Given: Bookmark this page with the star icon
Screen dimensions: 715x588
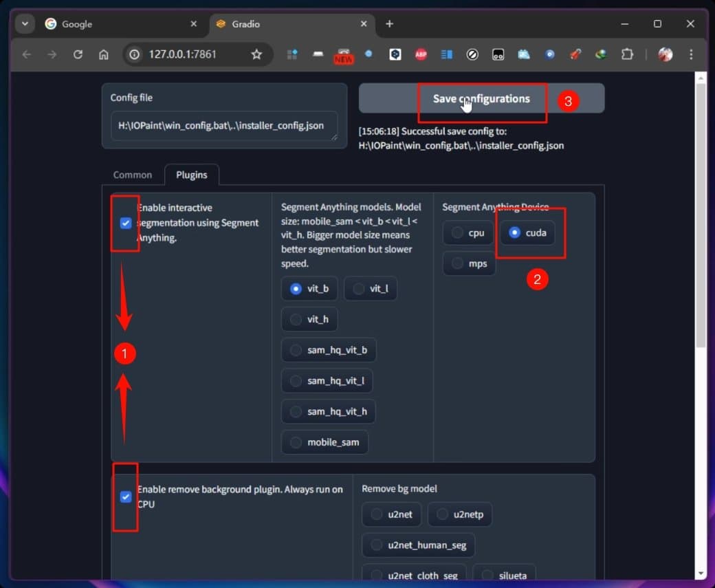Looking at the screenshot, I should 256,54.
